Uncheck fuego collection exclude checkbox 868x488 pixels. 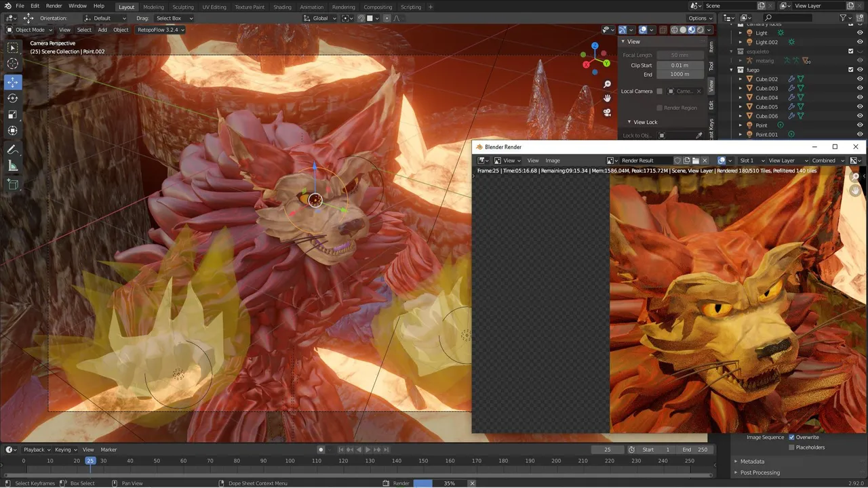pyautogui.click(x=851, y=70)
